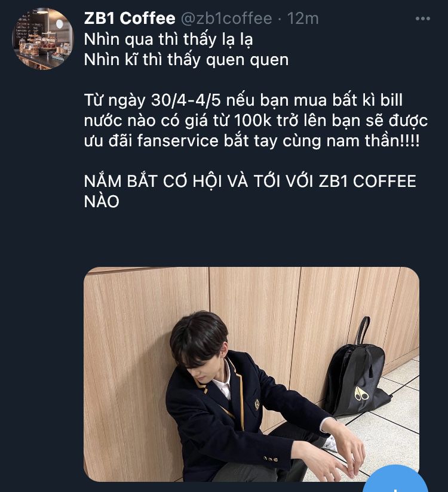
Task: Click the 12m tweet timestamp
Action: click(x=303, y=18)
